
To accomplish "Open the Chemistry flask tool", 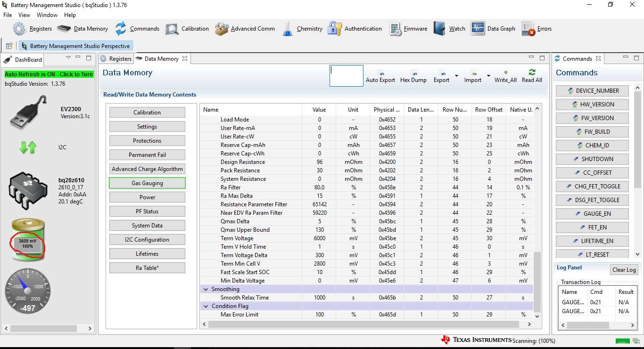I will pos(302,29).
